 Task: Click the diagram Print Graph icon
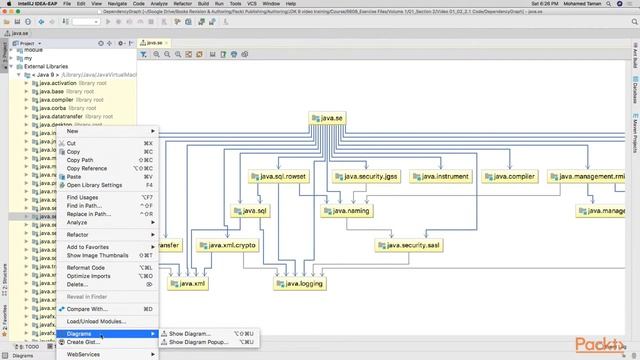coord(234,54)
